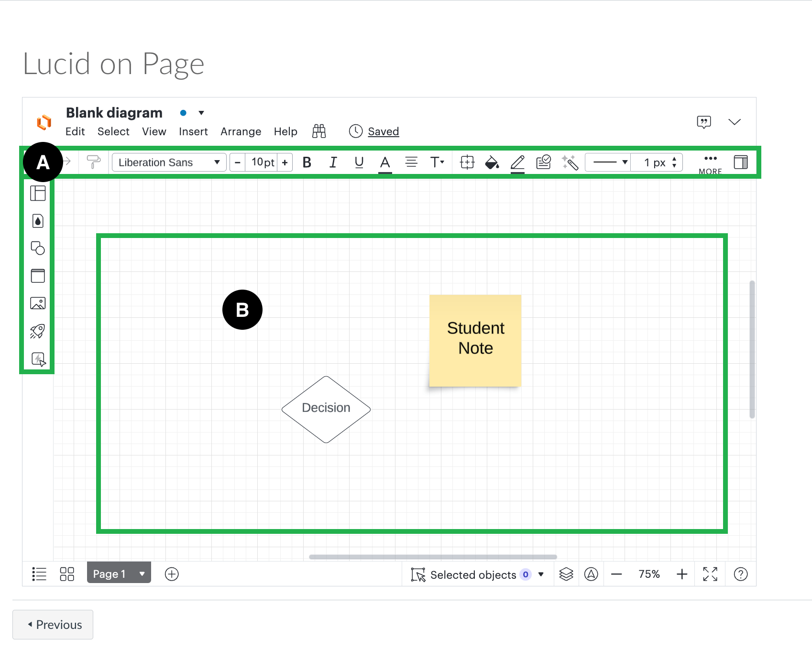Open text alignment options
This screenshot has width=812, height=649.
(411, 162)
